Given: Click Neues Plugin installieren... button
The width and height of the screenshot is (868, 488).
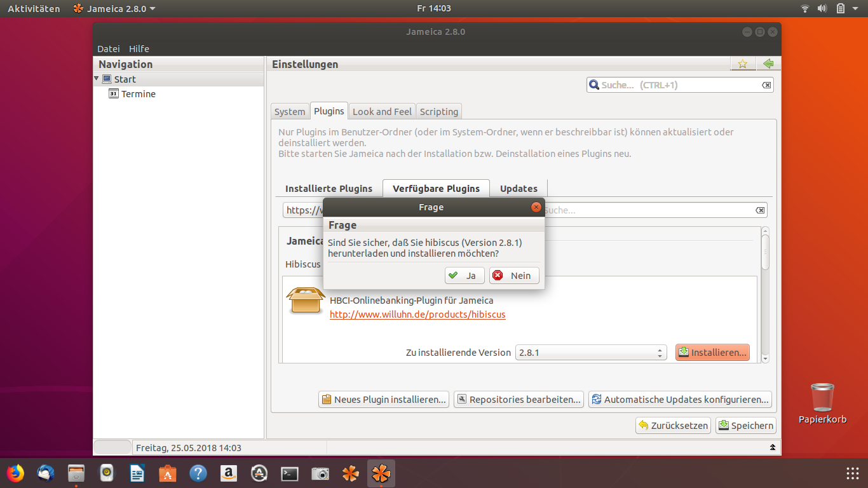Looking at the screenshot, I should pos(383,400).
